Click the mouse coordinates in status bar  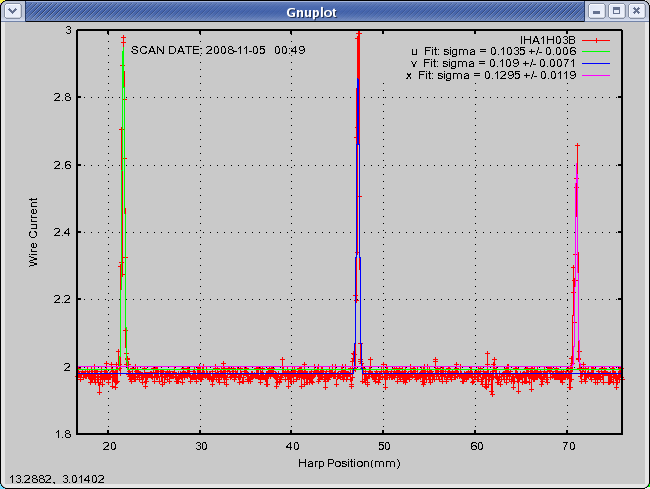click(56, 479)
